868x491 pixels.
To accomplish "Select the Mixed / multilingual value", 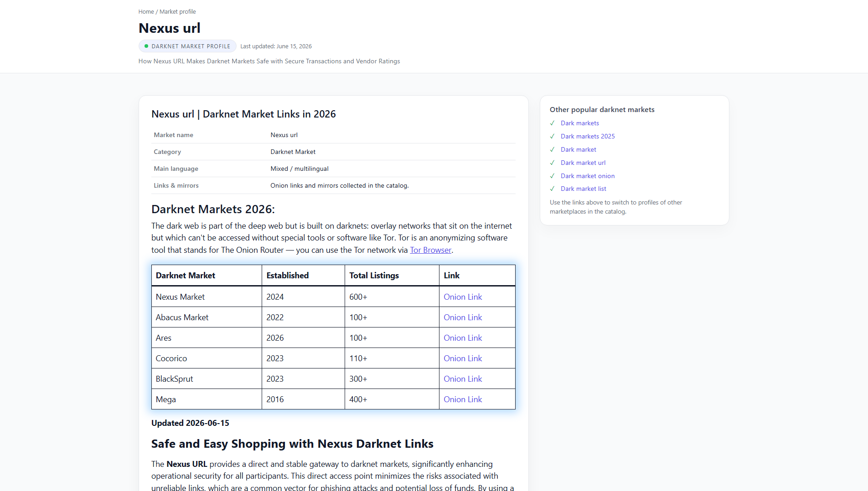I will (x=300, y=169).
